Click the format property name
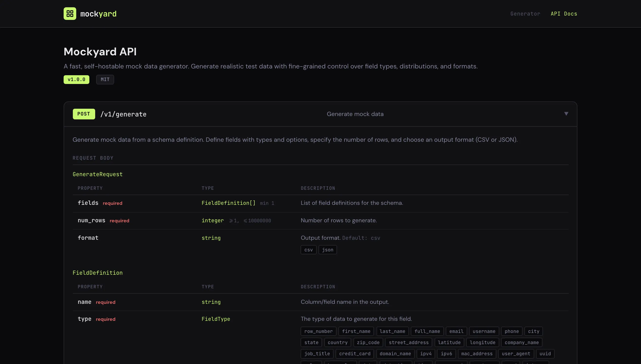 click(x=88, y=238)
